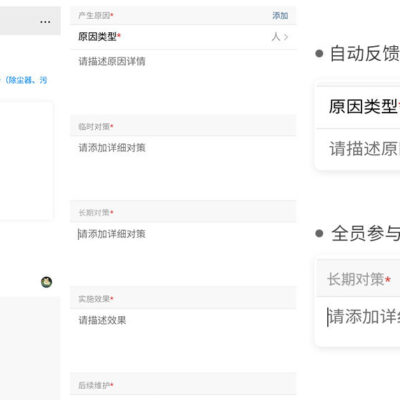Click the blue (除尘器、污 link text
Viewport: 400px width, 400px height.
26,80
